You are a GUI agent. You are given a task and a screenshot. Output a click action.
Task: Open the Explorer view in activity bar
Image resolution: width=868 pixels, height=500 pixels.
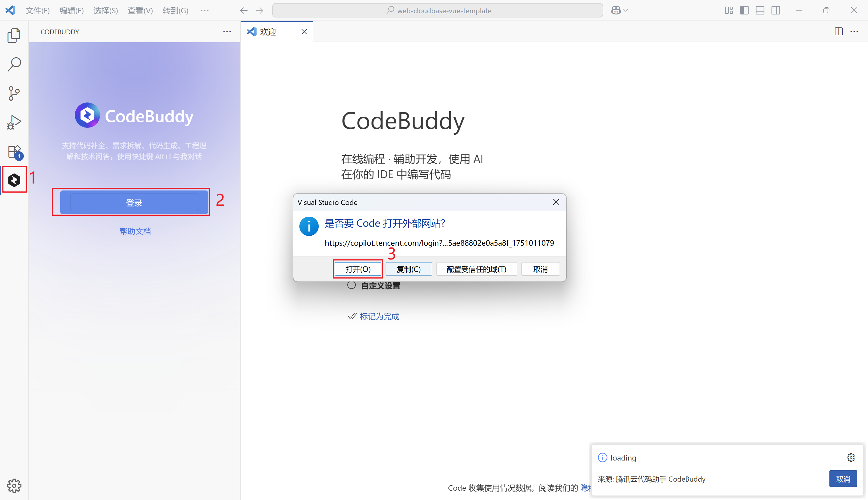point(14,35)
